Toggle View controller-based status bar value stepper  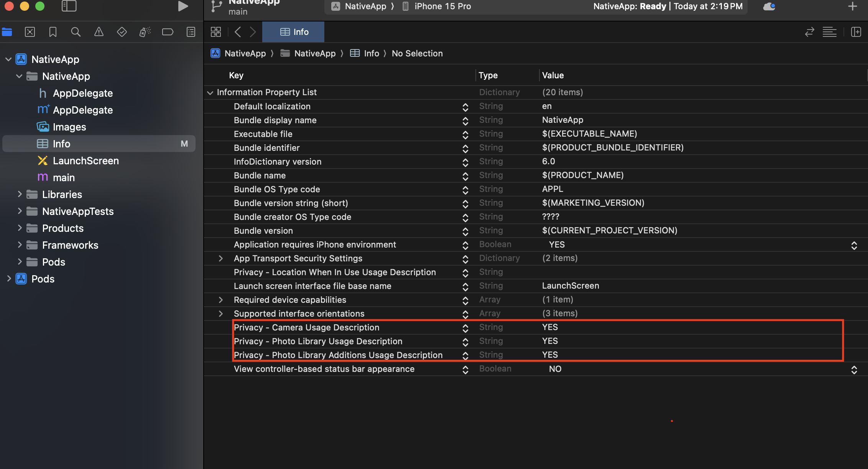854,370
